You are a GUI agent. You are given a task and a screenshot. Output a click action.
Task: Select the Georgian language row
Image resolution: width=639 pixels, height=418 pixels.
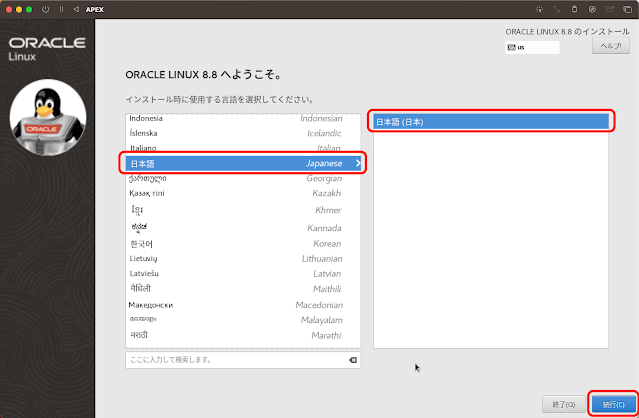pyautogui.click(x=243, y=178)
